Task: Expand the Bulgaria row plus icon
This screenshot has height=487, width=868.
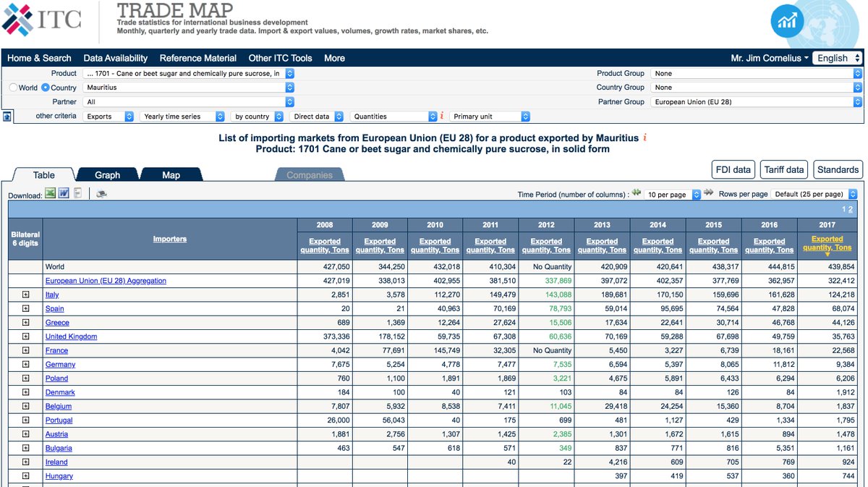Action: [x=25, y=448]
